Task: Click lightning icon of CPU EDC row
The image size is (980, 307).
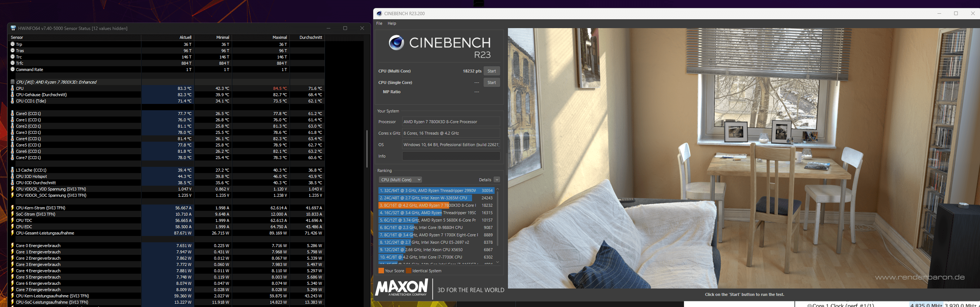Action: pyautogui.click(x=13, y=227)
